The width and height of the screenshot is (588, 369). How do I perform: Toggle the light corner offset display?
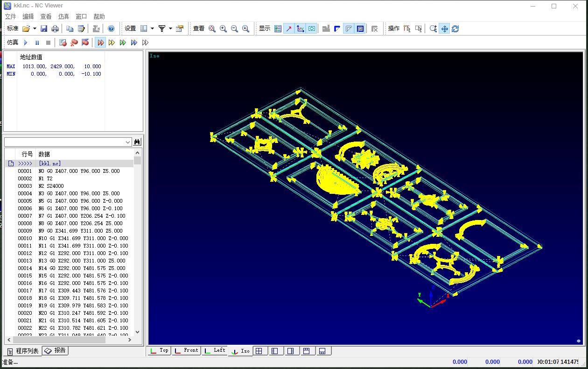coord(349,28)
